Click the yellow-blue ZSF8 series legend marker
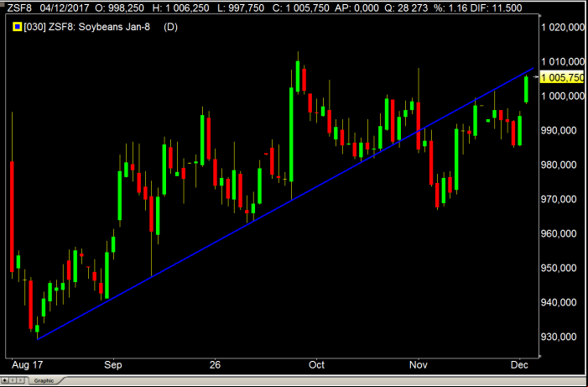This screenshot has width=588, height=387. pyautogui.click(x=17, y=27)
